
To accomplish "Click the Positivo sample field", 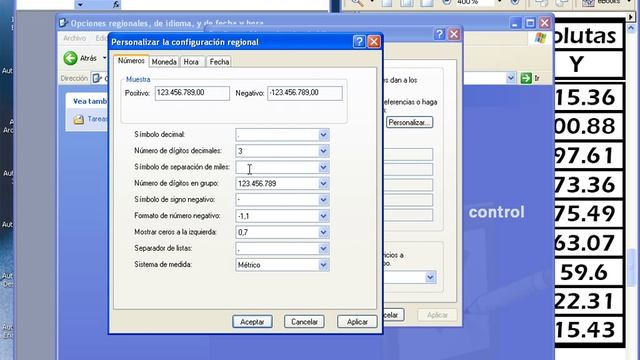I will (x=192, y=93).
